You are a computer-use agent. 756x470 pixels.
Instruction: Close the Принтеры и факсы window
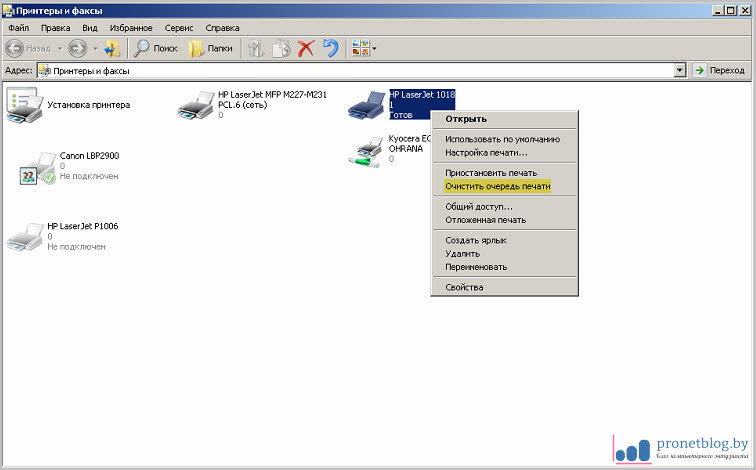point(744,10)
